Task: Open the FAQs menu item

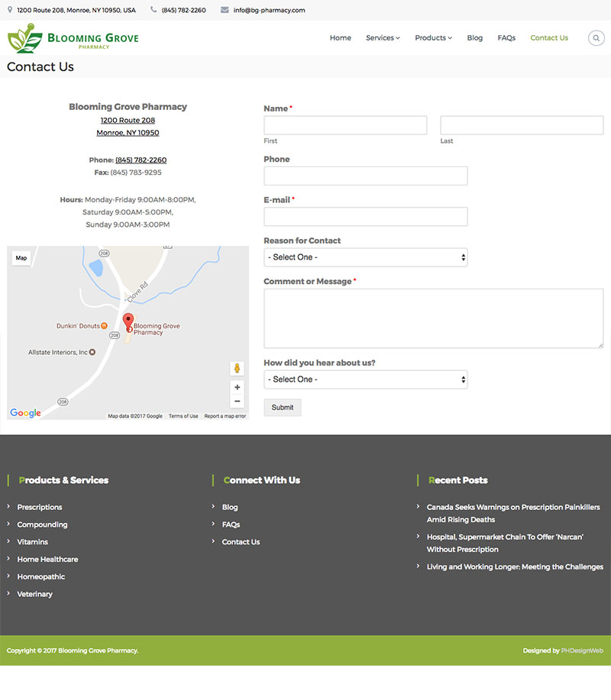Action: pyautogui.click(x=506, y=38)
